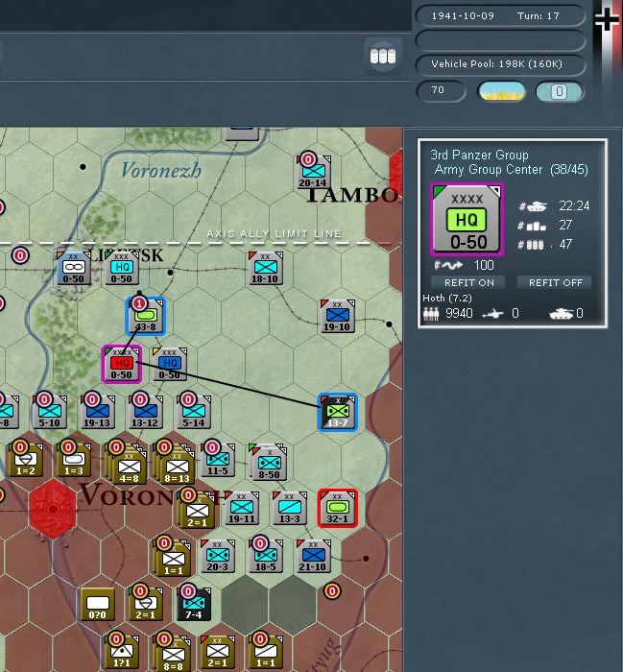
Task: Select the red HQ 0-50 counter highlighted magenta
Action: (122, 364)
